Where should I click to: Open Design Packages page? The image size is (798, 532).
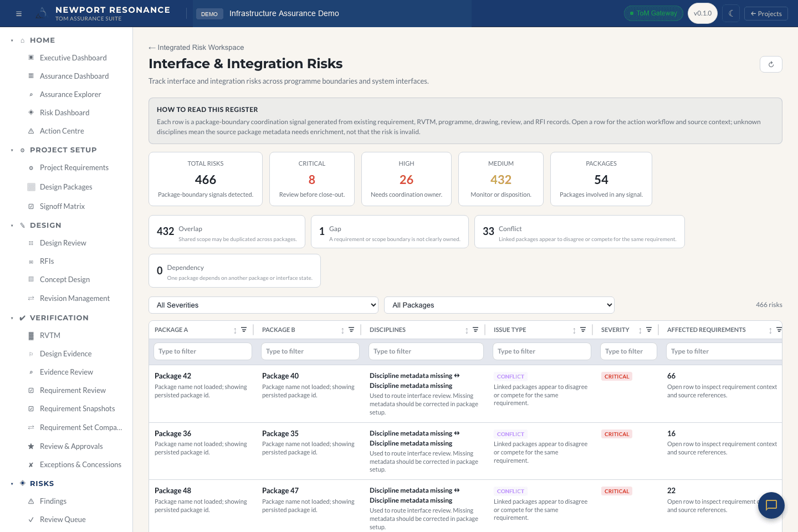pos(66,187)
